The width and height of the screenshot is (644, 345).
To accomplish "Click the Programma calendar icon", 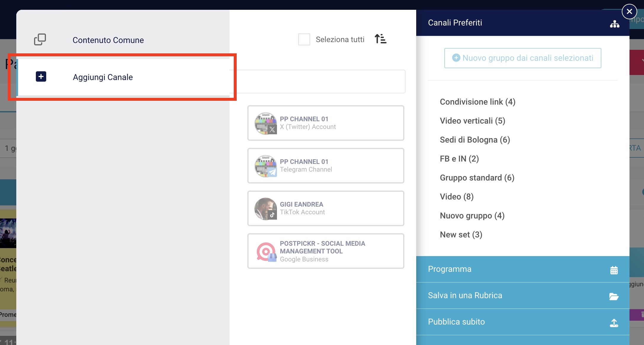I will click(614, 270).
